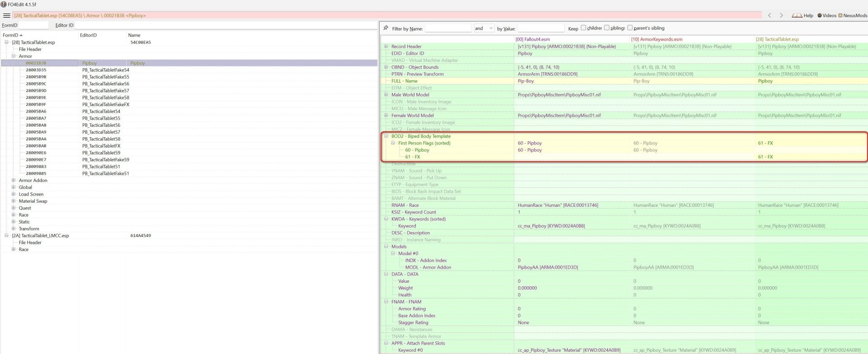This screenshot has width=868, height=354.
Task: Click the FormID search field
Action: (33, 25)
